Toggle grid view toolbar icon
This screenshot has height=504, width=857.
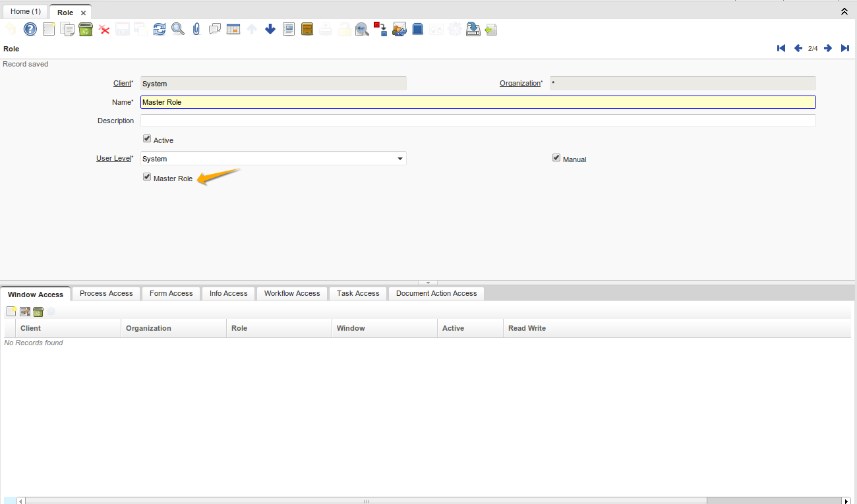[233, 29]
